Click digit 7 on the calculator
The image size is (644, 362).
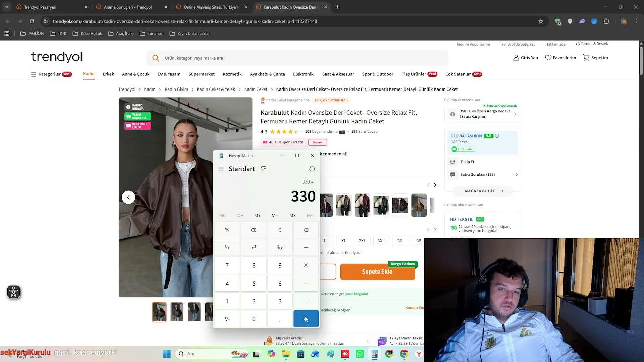227,265
